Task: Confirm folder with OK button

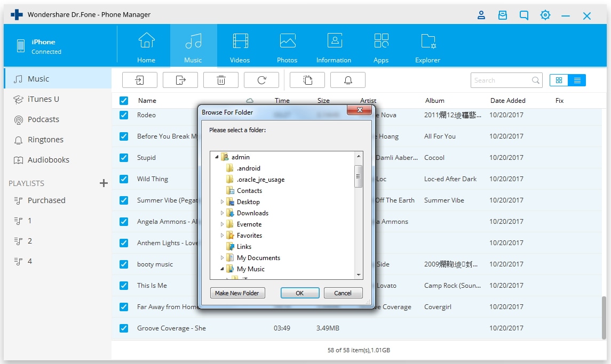Action: point(300,293)
